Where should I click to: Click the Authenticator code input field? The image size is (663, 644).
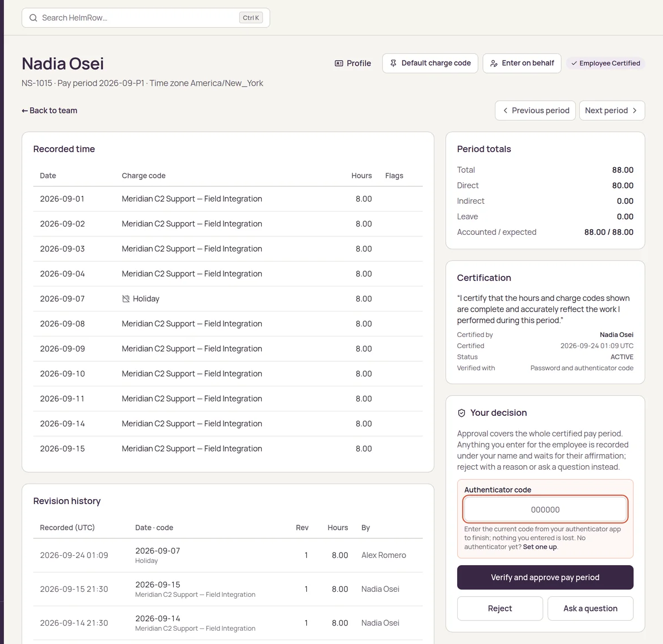[x=545, y=510]
